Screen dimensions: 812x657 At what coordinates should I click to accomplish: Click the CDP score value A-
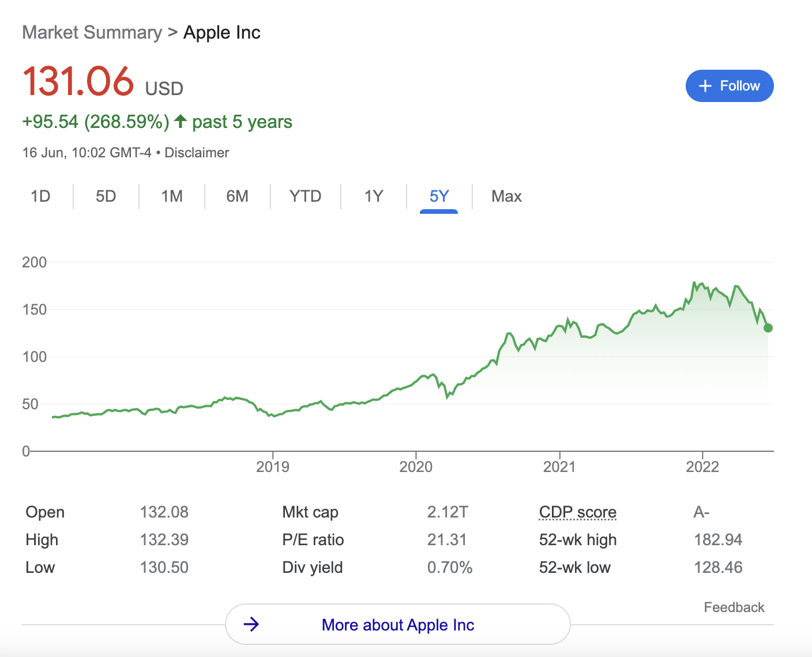pyautogui.click(x=702, y=512)
